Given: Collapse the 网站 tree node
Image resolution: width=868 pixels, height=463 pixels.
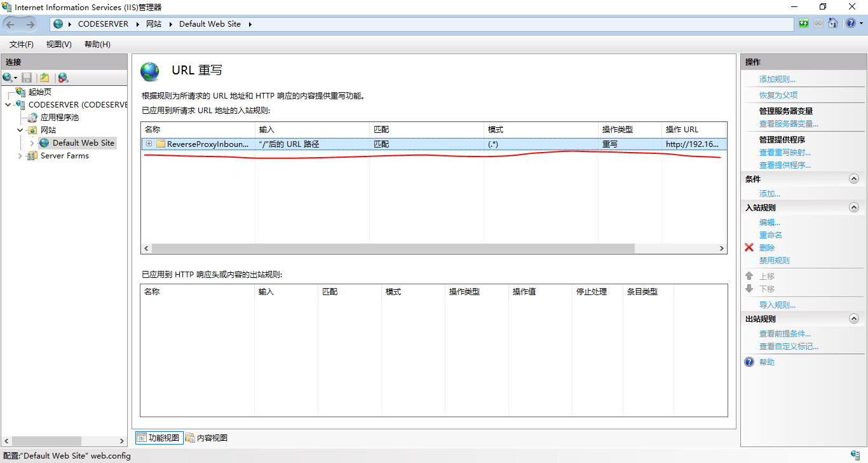Looking at the screenshot, I should (20, 130).
